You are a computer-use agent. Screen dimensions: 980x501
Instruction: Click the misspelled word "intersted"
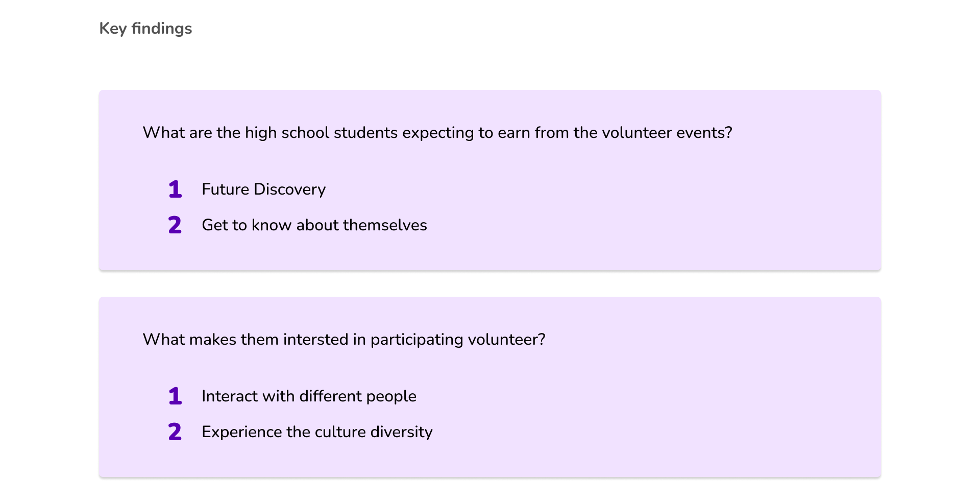315,340
